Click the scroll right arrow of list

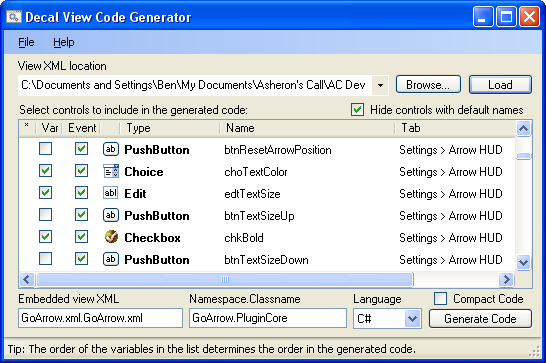[506, 279]
